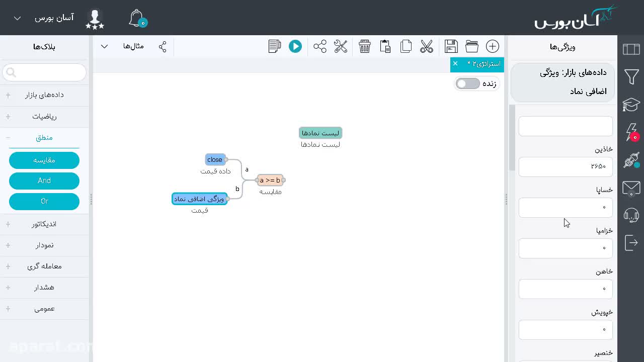Image resolution: width=644 pixels, height=362 pixels.
Task: Click the And logic block button
Action: click(44, 180)
